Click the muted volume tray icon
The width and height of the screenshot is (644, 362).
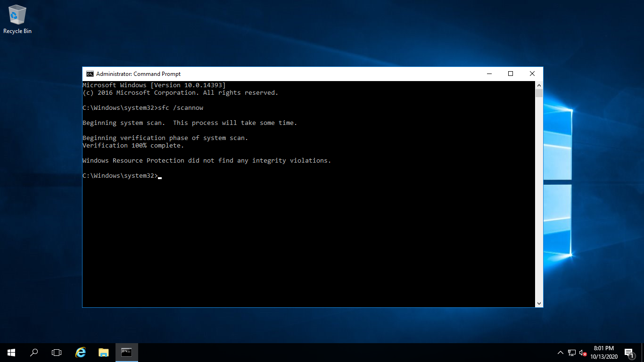point(583,353)
